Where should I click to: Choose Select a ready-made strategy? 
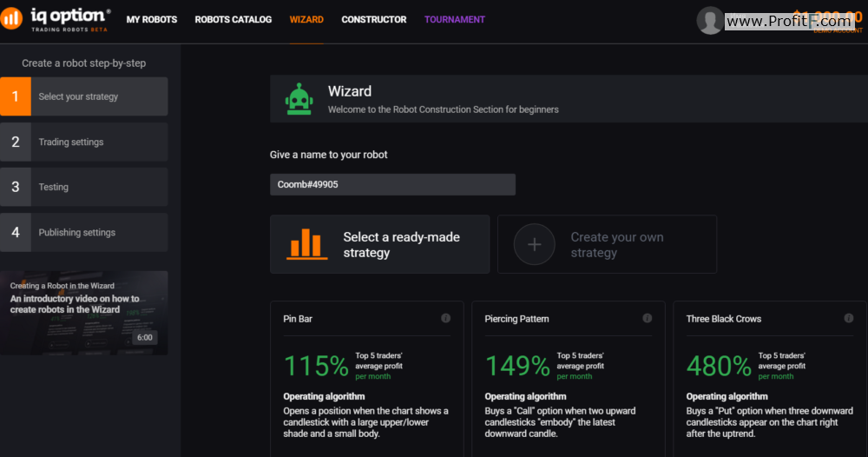(380, 244)
